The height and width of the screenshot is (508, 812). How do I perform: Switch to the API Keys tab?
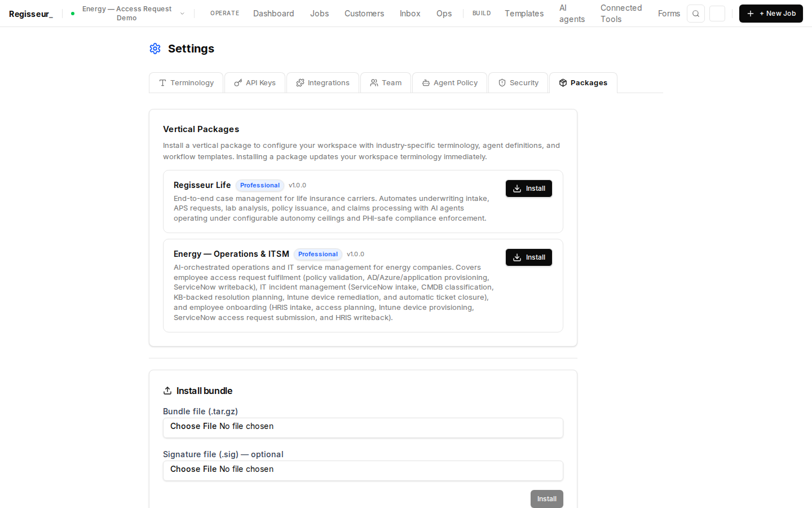[x=255, y=83]
